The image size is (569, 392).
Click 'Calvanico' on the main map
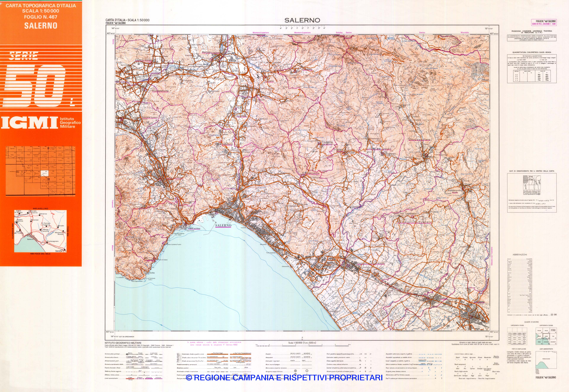coord(307,69)
